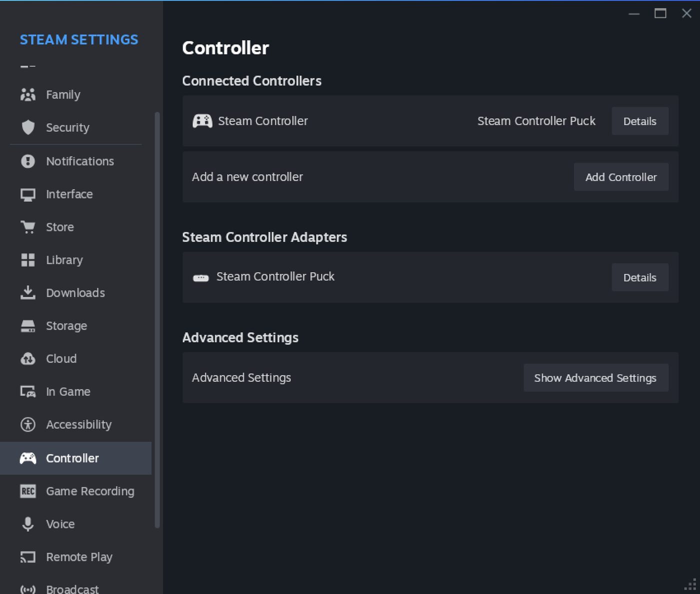Click the Steam Controller gamepad icon in list
This screenshot has width=700, height=594.
(202, 121)
